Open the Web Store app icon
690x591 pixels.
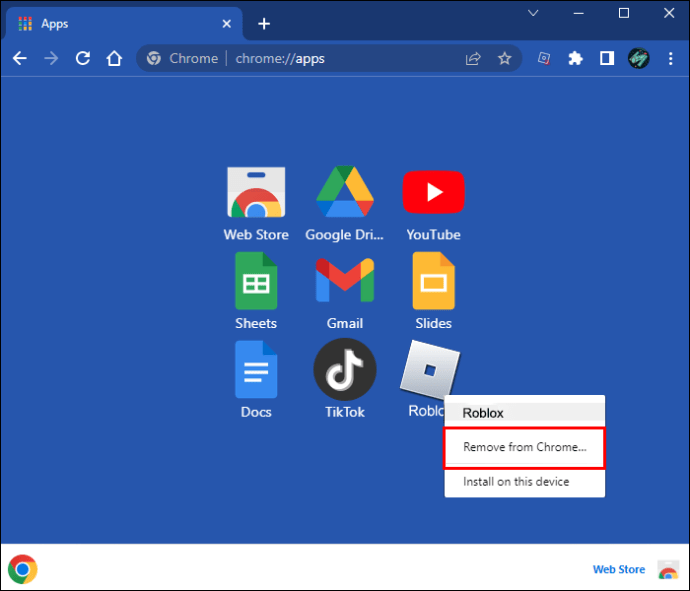255,194
